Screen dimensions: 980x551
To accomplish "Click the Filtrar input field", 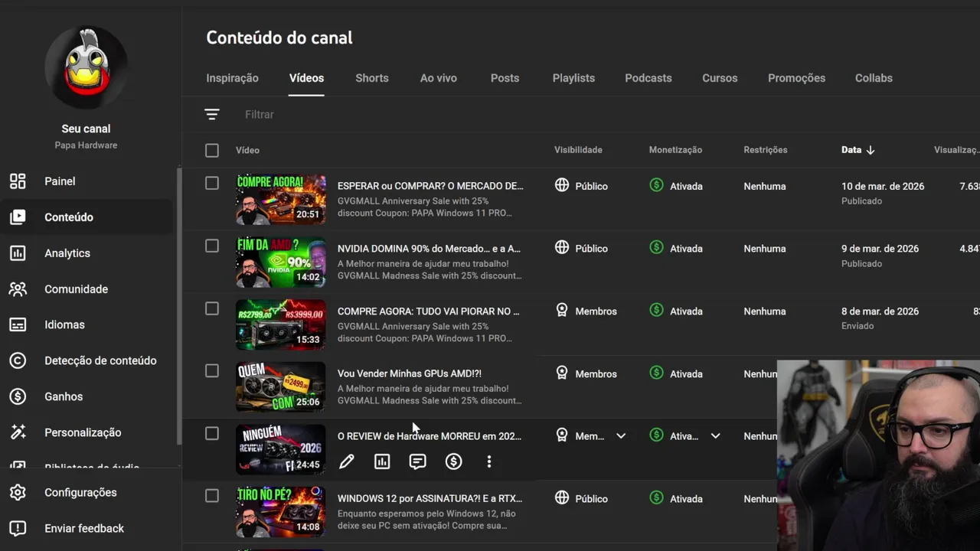I will coord(260,114).
